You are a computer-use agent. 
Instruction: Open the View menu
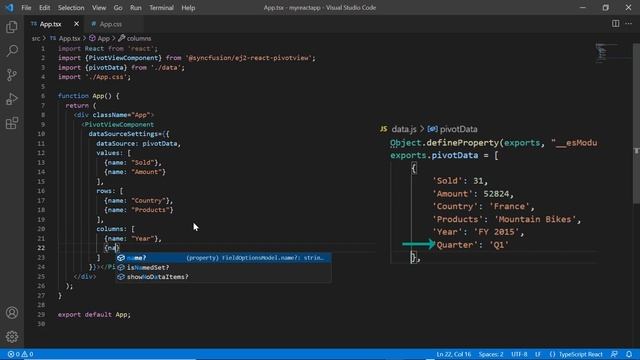99,8
